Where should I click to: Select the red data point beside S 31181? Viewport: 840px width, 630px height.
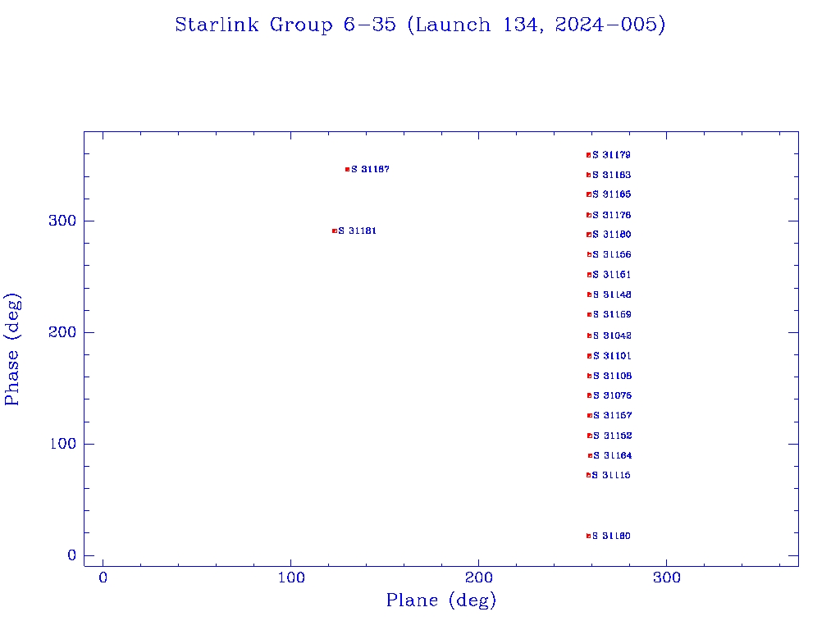click(334, 231)
